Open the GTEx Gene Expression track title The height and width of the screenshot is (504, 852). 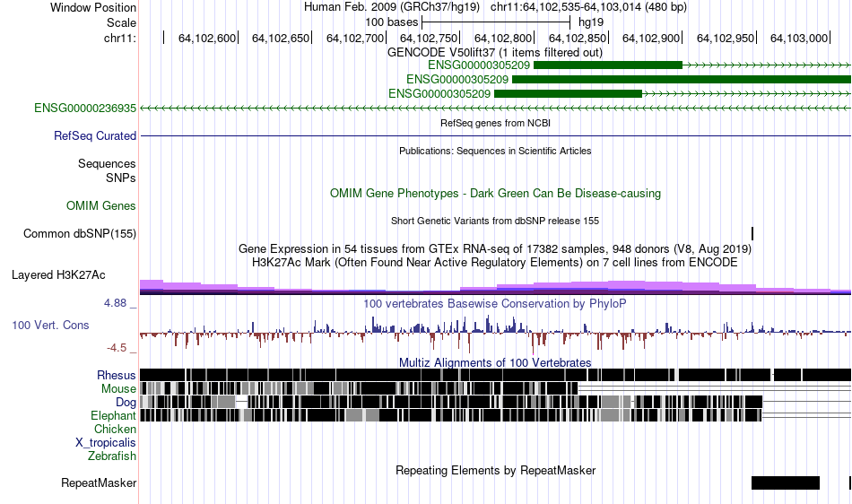[495, 249]
